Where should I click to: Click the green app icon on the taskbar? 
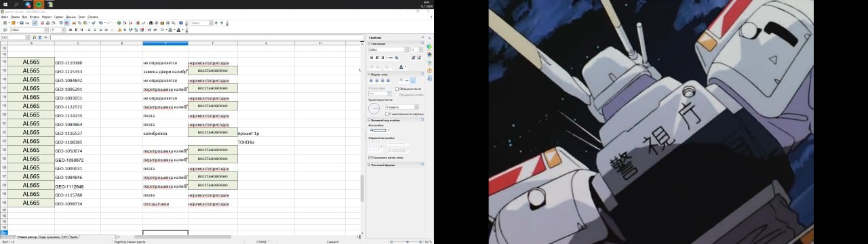pyautogui.click(x=39, y=4)
